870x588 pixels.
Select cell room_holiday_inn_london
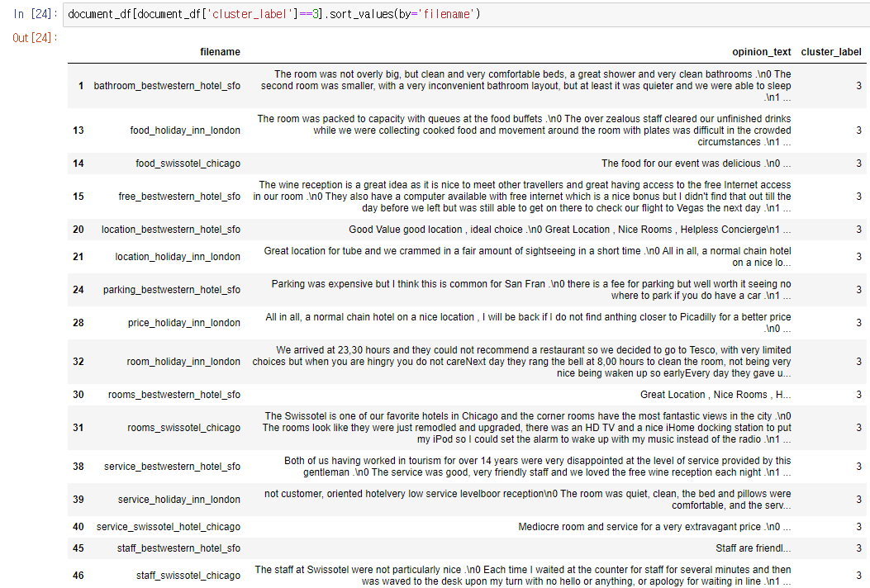[183, 361]
